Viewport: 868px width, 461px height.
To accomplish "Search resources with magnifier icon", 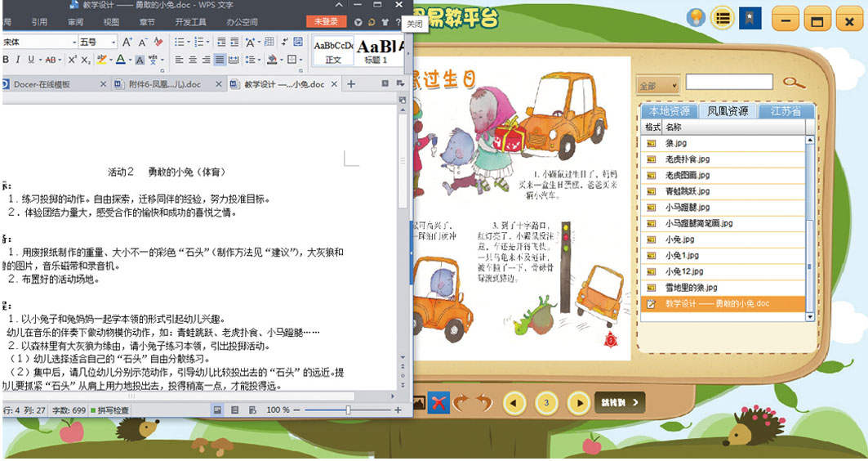I will pos(794,83).
